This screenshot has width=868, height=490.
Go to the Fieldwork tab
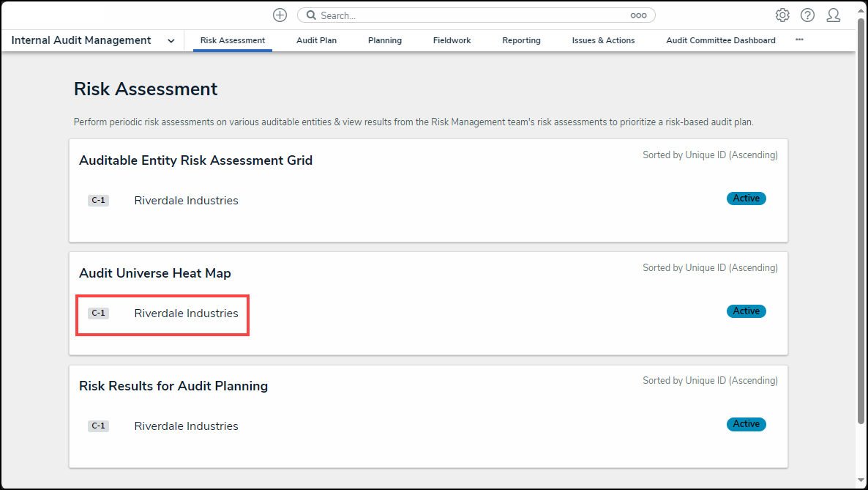[x=452, y=40]
